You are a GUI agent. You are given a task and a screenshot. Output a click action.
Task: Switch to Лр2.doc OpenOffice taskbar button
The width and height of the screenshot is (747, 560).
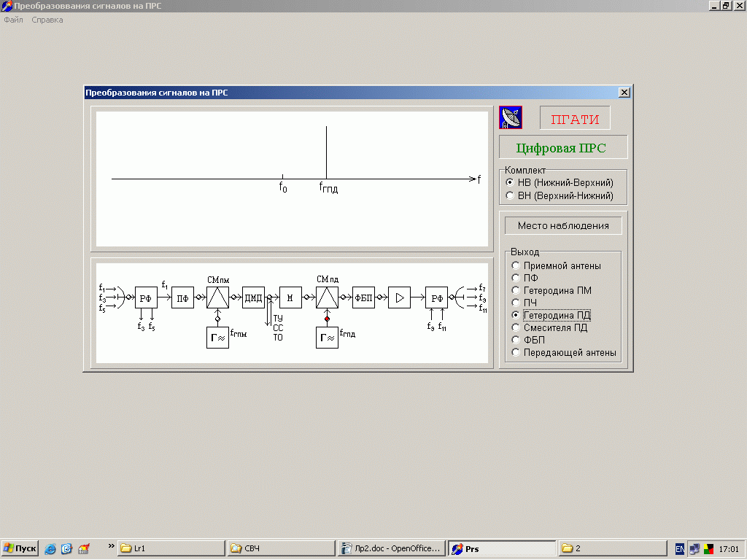click(391, 548)
